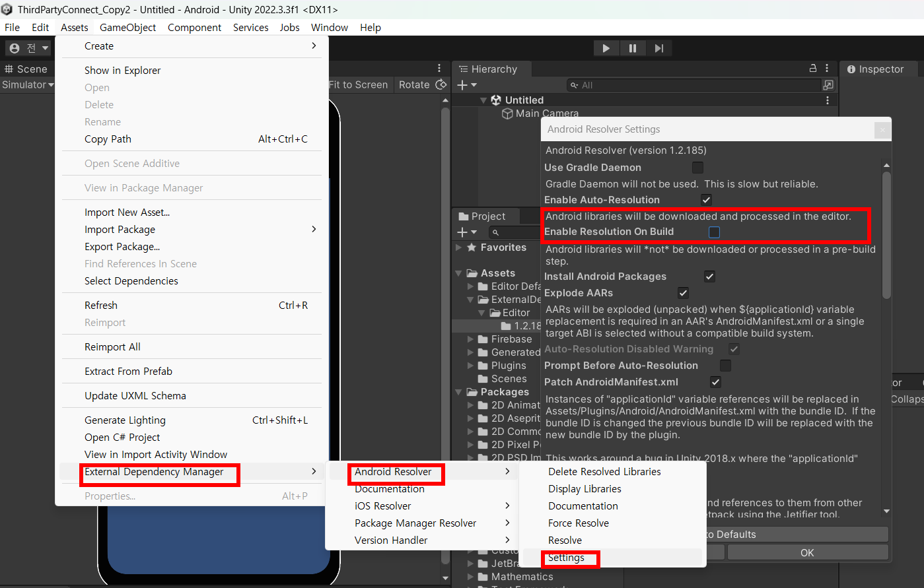Click the Pause button in the toolbar
The image size is (924, 588).
632,48
